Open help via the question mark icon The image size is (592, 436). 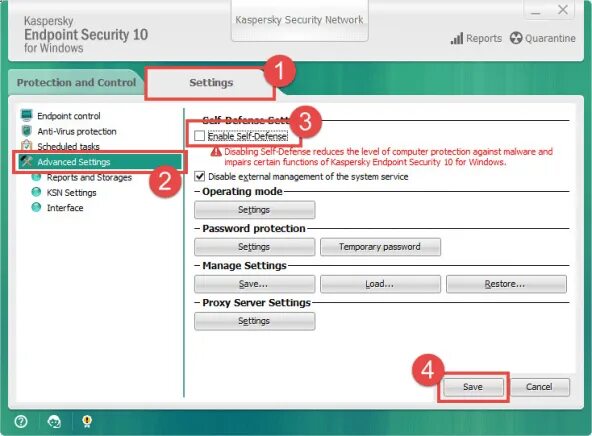click(21, 421)
